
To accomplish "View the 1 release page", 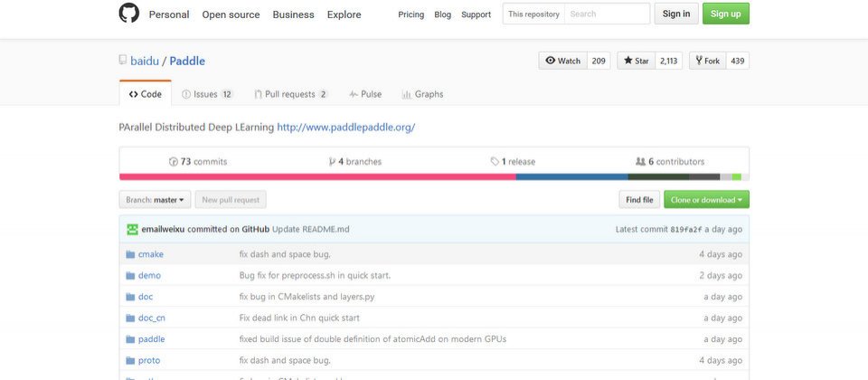I will coord(513,162).
